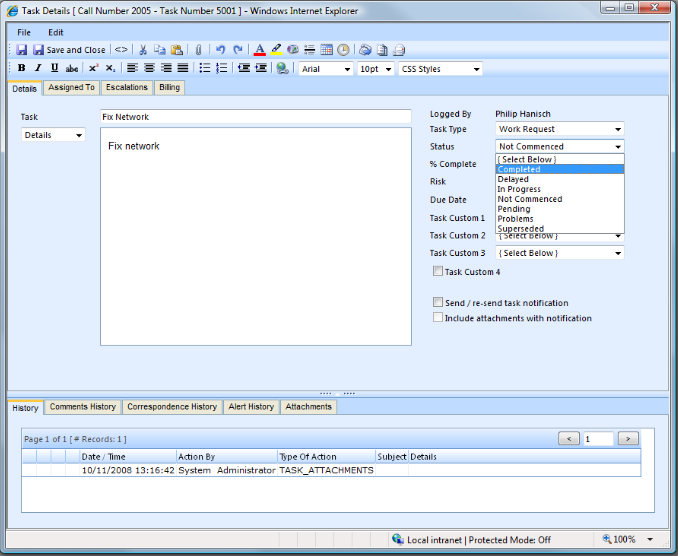Screen dimensions: 678x556
Task: Click the print icon in toolbar
Action: (x=365, y=50)
